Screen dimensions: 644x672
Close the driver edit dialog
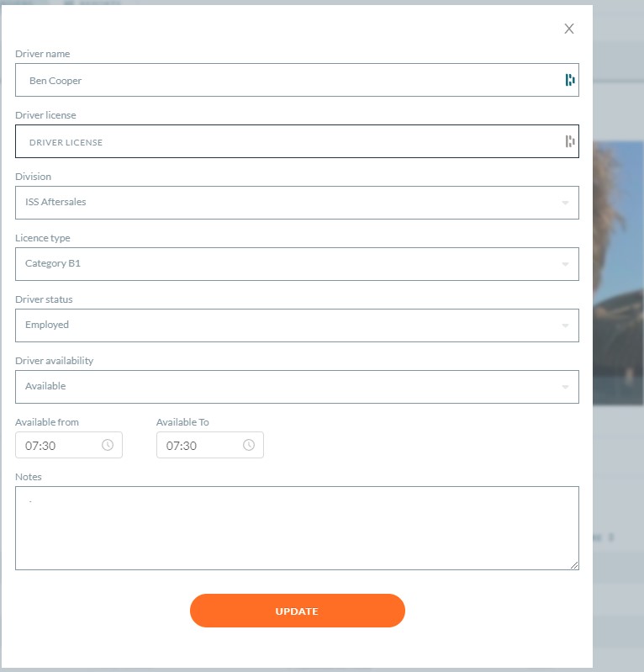pos(568,29)
